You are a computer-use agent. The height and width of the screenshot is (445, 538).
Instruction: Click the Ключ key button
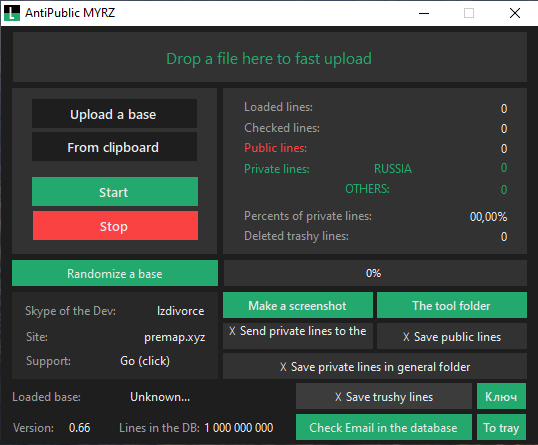click(x=501, y=396)
